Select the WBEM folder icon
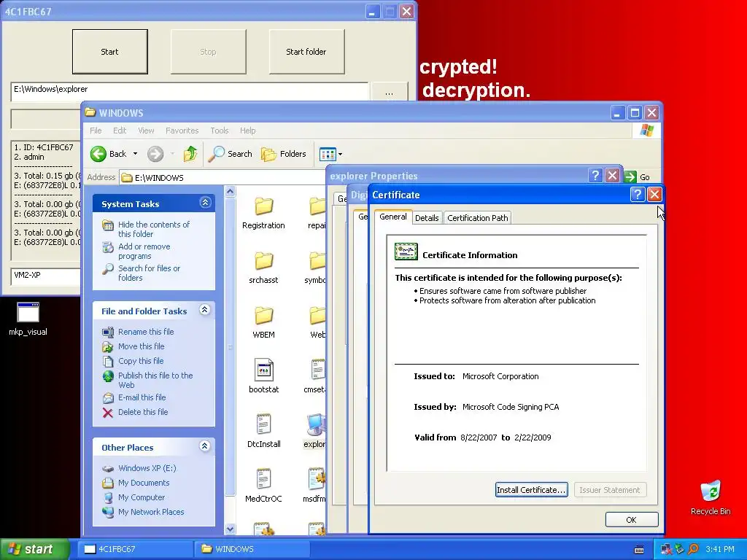Viewport: 747px width, 560px height. pyautogui.click(x=263, y=322)
